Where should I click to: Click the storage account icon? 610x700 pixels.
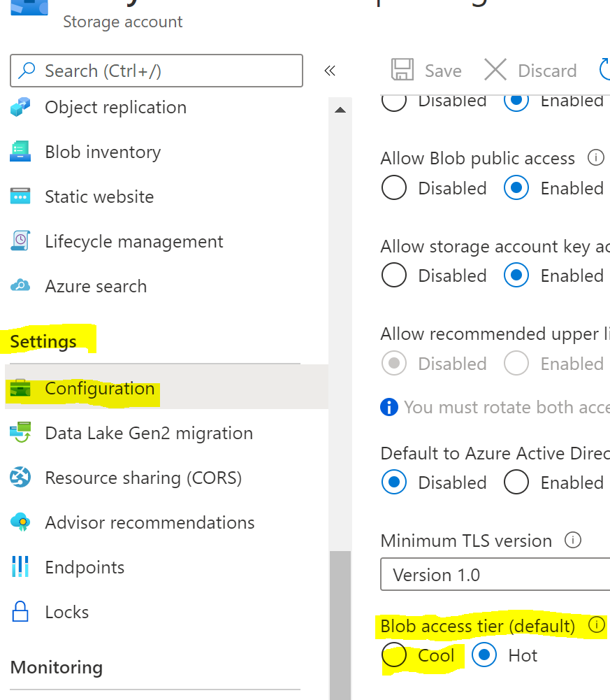(29, 8)
